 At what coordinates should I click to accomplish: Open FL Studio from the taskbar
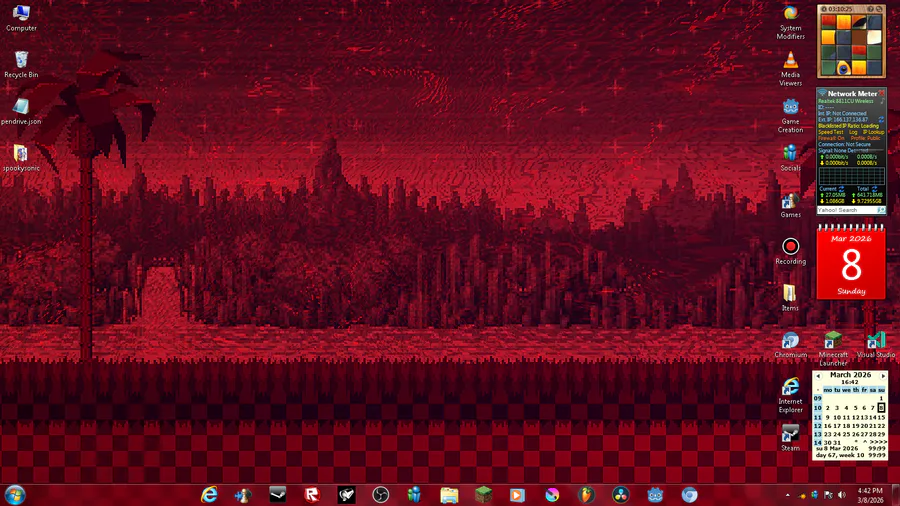coord(586,495)
